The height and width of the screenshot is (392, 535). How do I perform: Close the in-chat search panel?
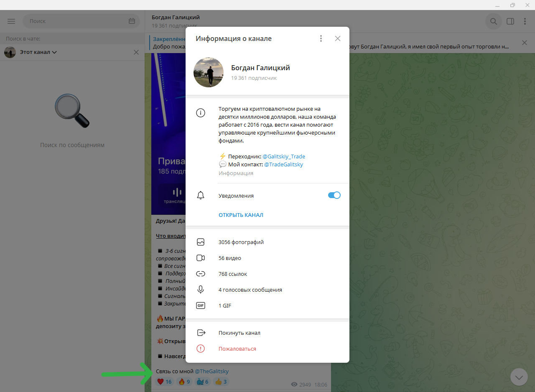(136, 52)
